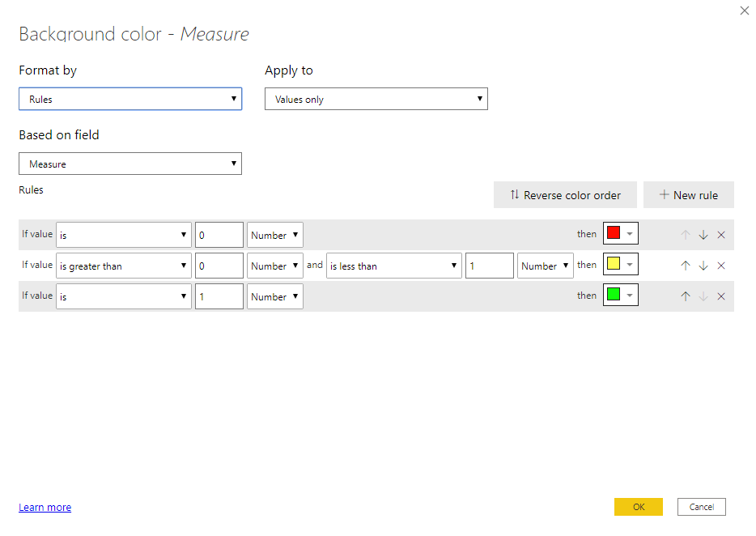Click the 'is less than' value field
The width and height of the screenshot is (756, 536).
pos(490,266)
